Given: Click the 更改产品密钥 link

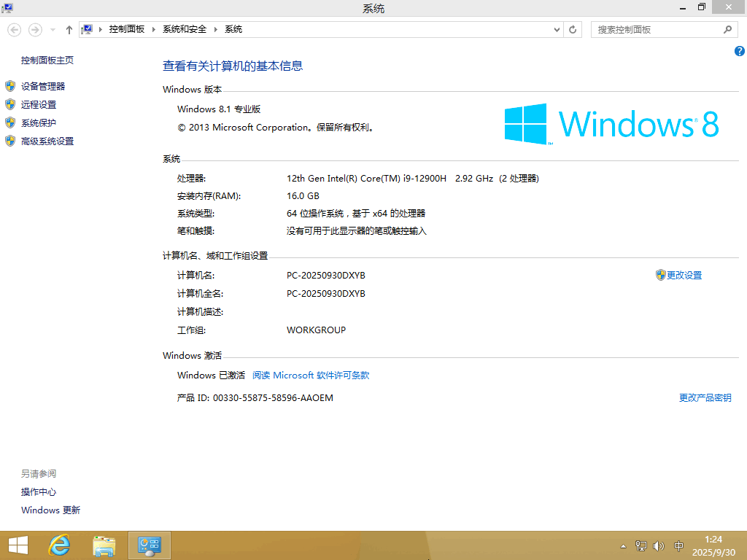Looking at the screenshot, I should click(705, 397).
